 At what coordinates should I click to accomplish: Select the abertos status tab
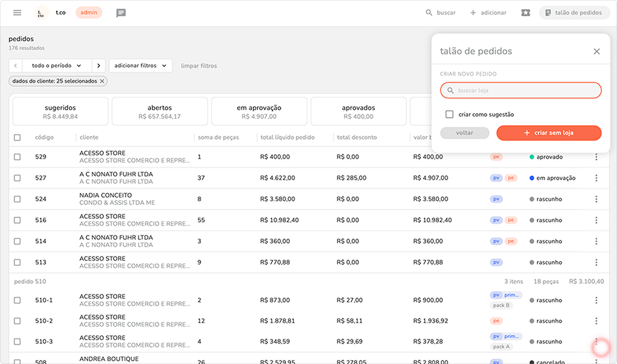pos(160,112)
